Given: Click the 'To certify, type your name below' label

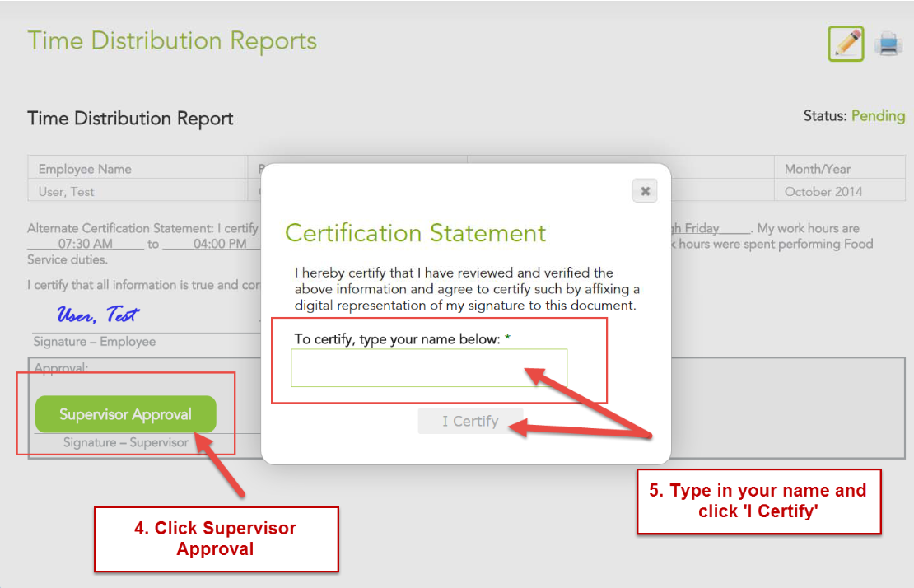Looking at the screenshot, I should (397, 339).
